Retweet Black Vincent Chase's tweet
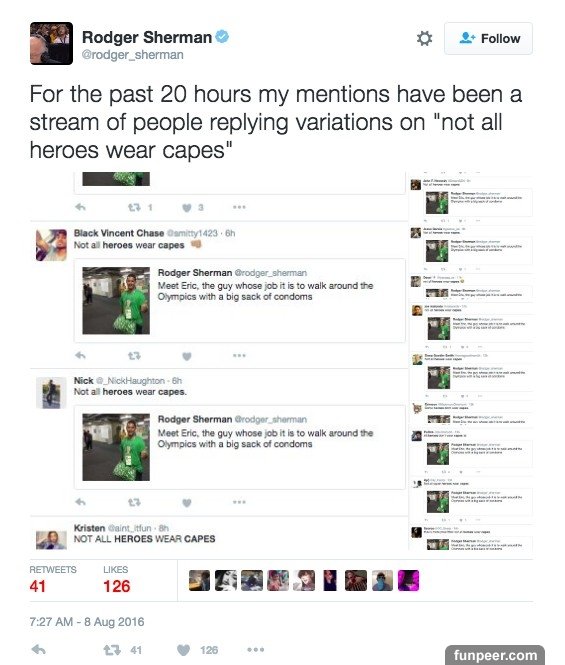 (x=134, y=356)
